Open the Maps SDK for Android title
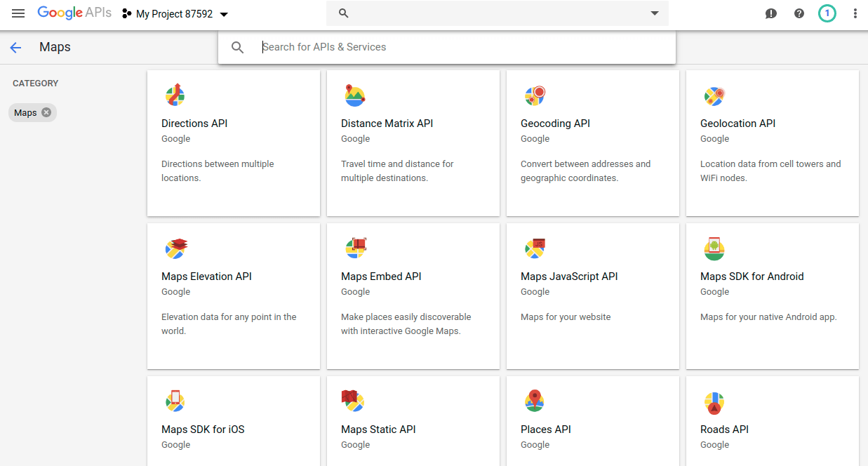Screen dimensions: 868x466 pos(752,277)
